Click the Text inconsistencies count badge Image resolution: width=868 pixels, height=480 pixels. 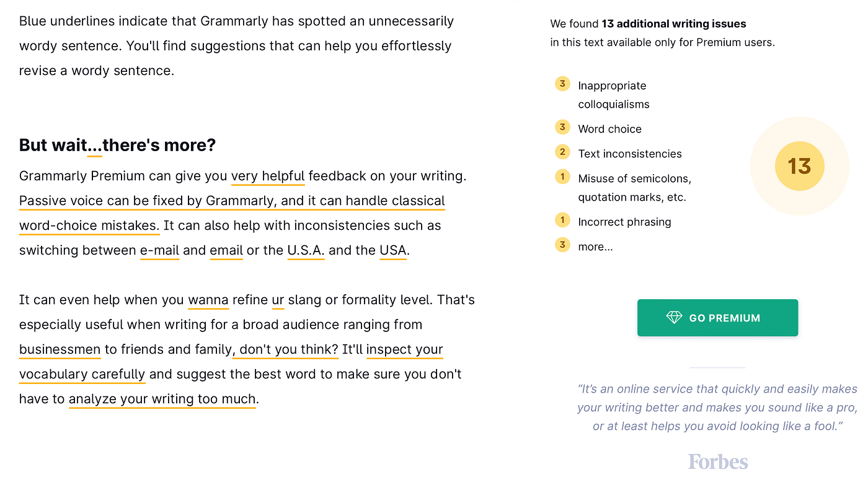click(x=562, y=152)
